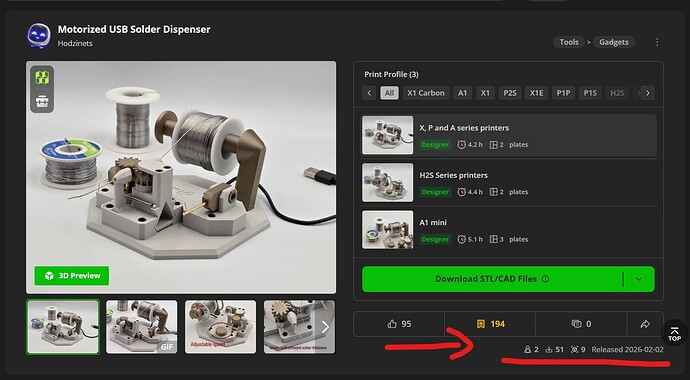Expand the Download STL/CAD Files dropdown arrow

pyautogui.click(x=639, y=279)
